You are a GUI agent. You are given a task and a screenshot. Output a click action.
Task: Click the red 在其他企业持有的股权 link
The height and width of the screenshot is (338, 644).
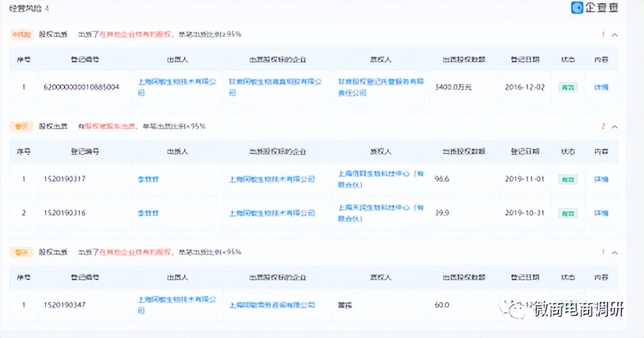click(124, 34)
